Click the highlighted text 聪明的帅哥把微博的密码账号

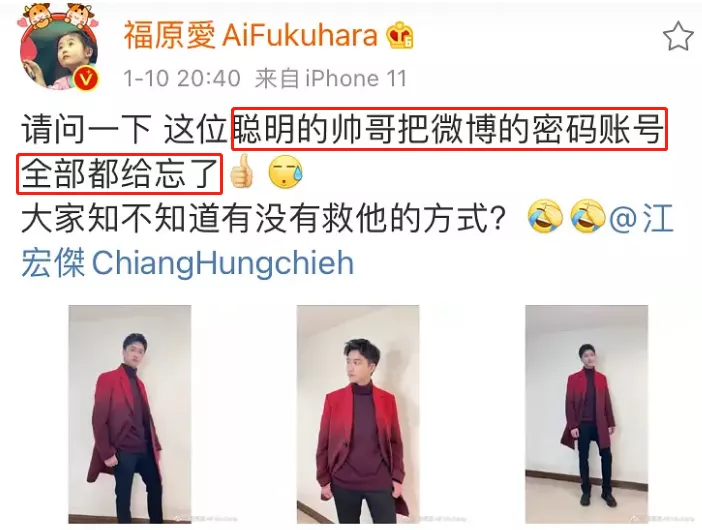[449, 129]
